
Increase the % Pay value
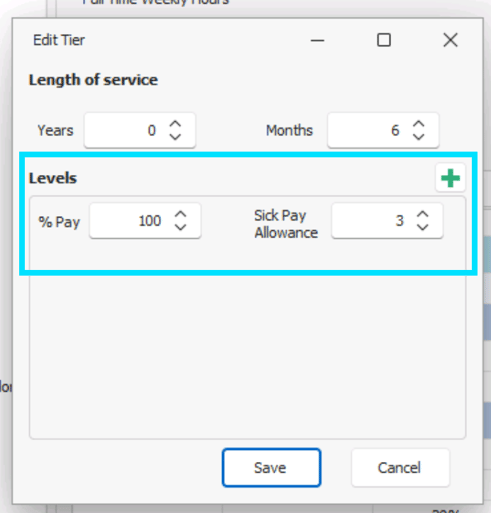[x=181, y=215]
